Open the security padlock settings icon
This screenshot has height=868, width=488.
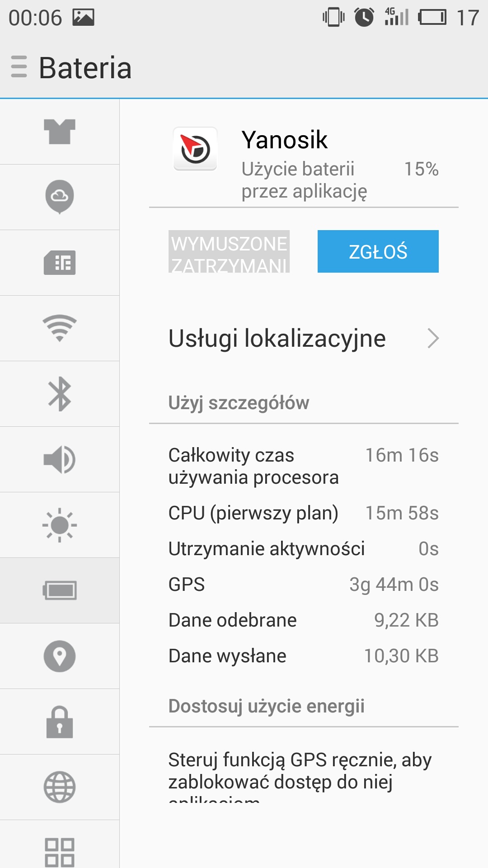click(60, 722)
